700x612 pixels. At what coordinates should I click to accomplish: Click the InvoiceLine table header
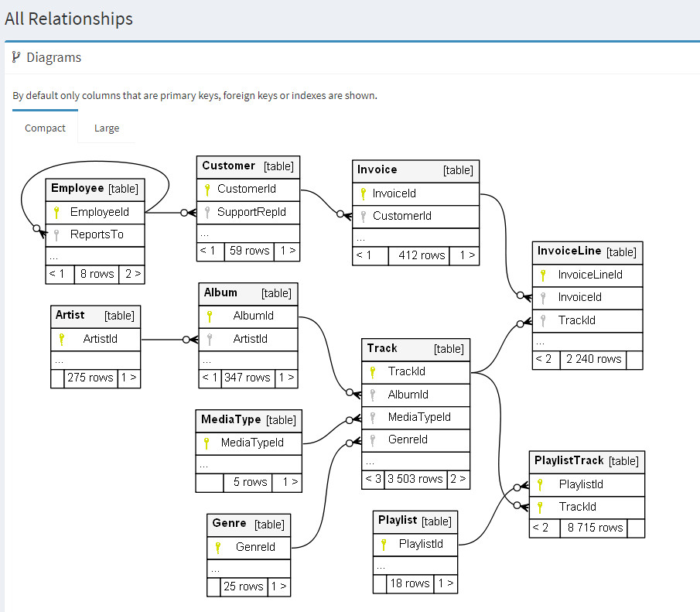pos(570,251)
